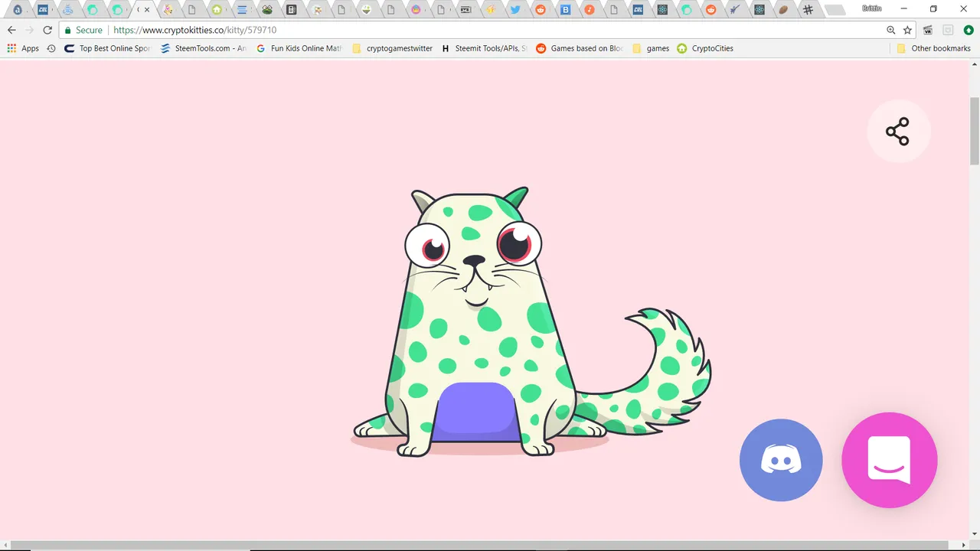The width and height of the screenshot is (980, 551).
Task: Switch to the jet plane icon tab
Action: [x=735, y=10]
